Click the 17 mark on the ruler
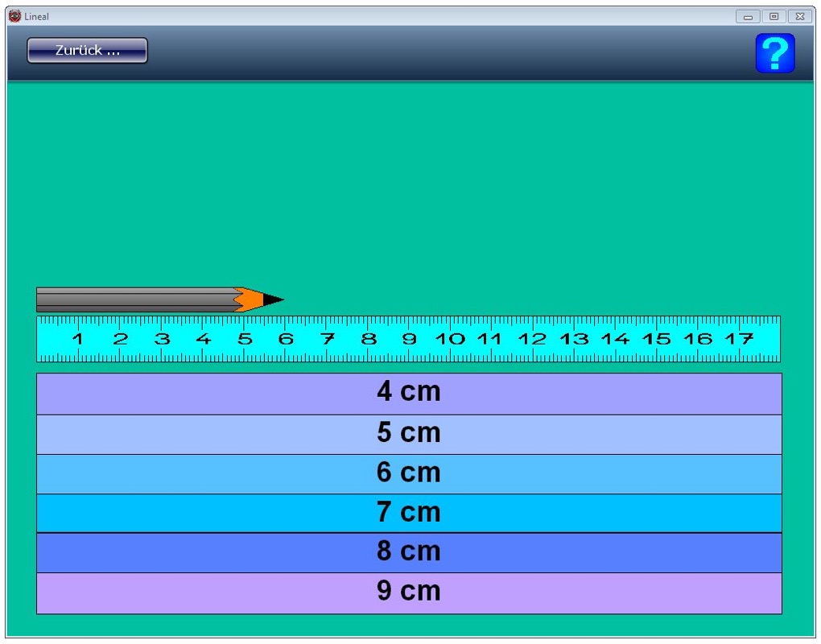 point(739,339)
